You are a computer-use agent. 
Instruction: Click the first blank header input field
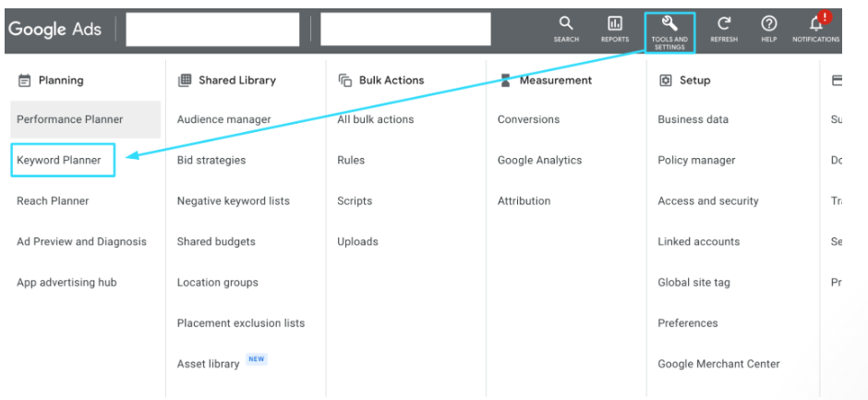[x=212, y=30]
